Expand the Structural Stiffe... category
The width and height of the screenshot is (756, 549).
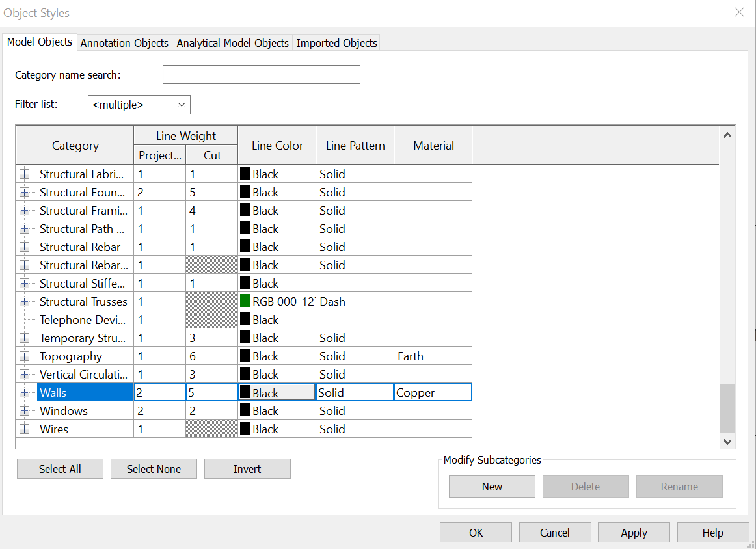[x=24, y=284]
